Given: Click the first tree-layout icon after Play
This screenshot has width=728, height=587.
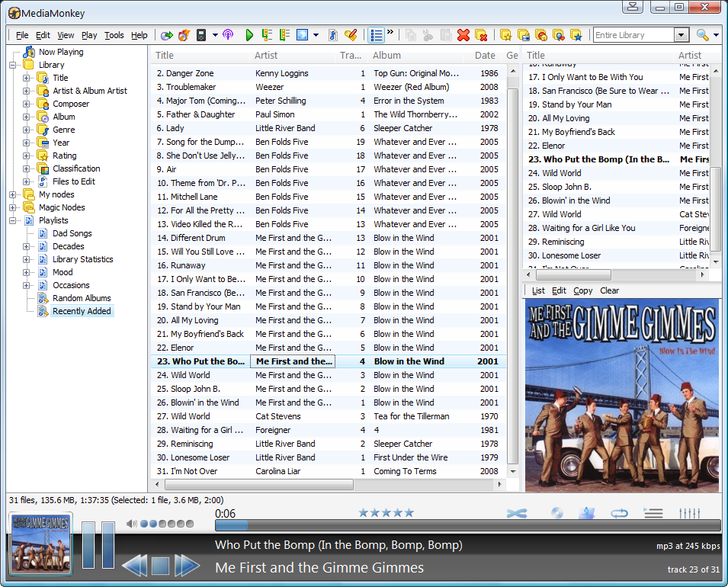Looking at the screenshot, I should point(267,35).
